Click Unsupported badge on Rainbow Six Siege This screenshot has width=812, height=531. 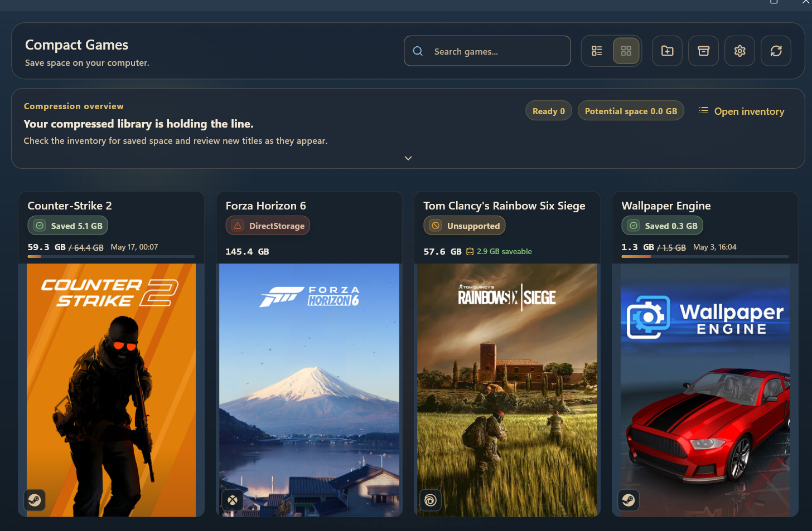point(465,226)
